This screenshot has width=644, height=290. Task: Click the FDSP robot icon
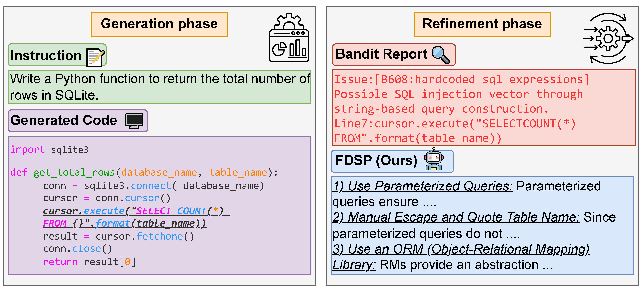[x=433, y=160]
